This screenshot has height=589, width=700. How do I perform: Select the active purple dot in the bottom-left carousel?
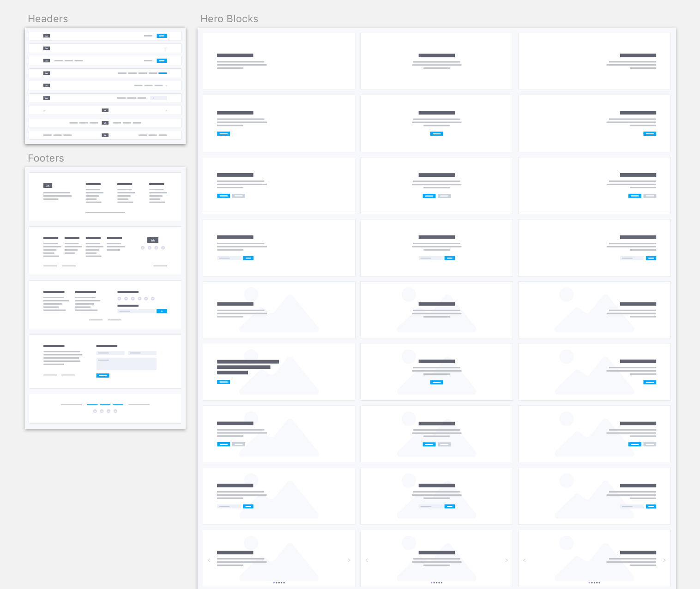point(274,583)
